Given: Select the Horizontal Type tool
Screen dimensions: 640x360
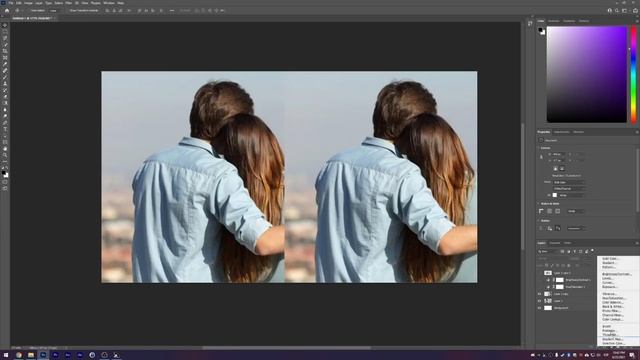Looking at the screenshot, I should tap(5, 129).
